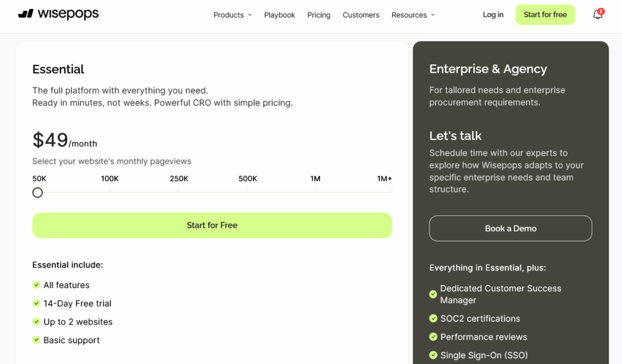
Task: Open the Playbook page
Action: pyautogui.click(x=279, y=15)
